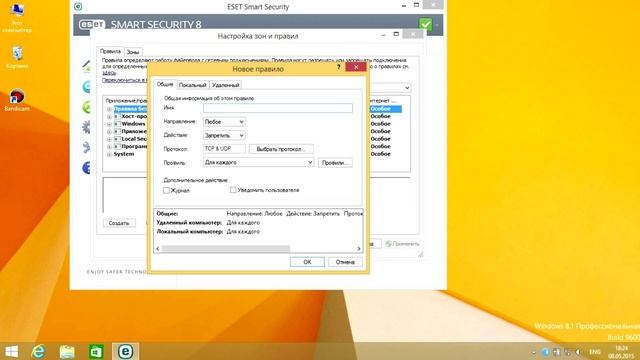
Task: Open Этот компьютер desktop icon
Action: pyautogui.click(x=17, y=17)
